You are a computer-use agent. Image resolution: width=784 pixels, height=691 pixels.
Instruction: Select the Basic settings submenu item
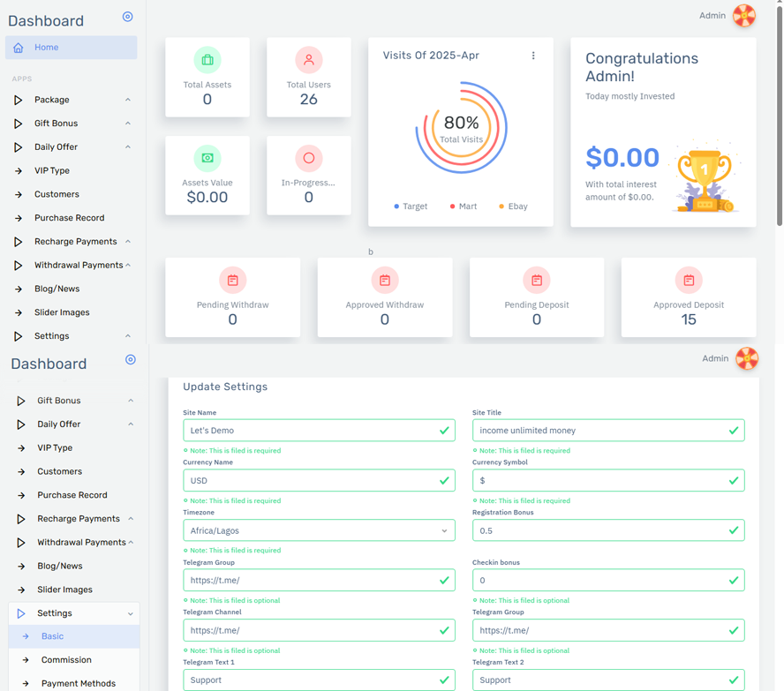[x=53, y=636]
